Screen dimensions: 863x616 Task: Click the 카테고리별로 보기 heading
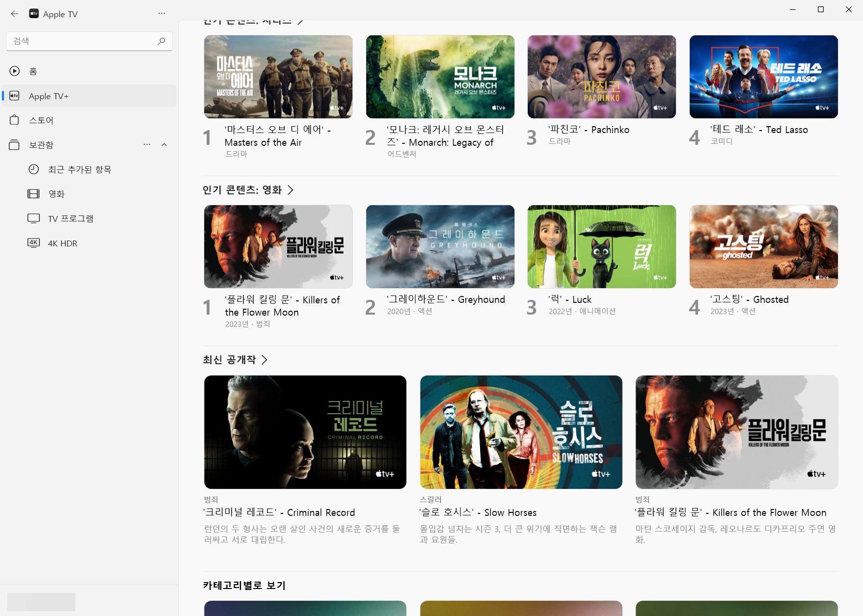click(244, 586)
